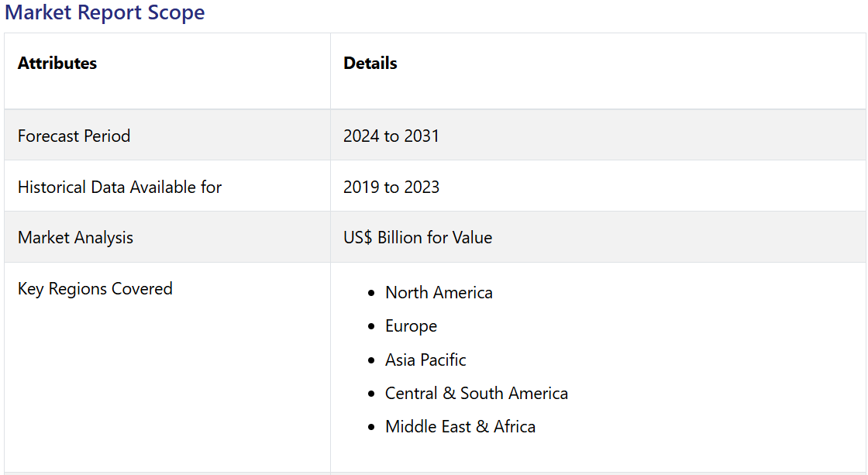The image size is (868, 475).
Task: Click the Market Report Scope heading
Action: pyautogui.click(x=105, y=13)
